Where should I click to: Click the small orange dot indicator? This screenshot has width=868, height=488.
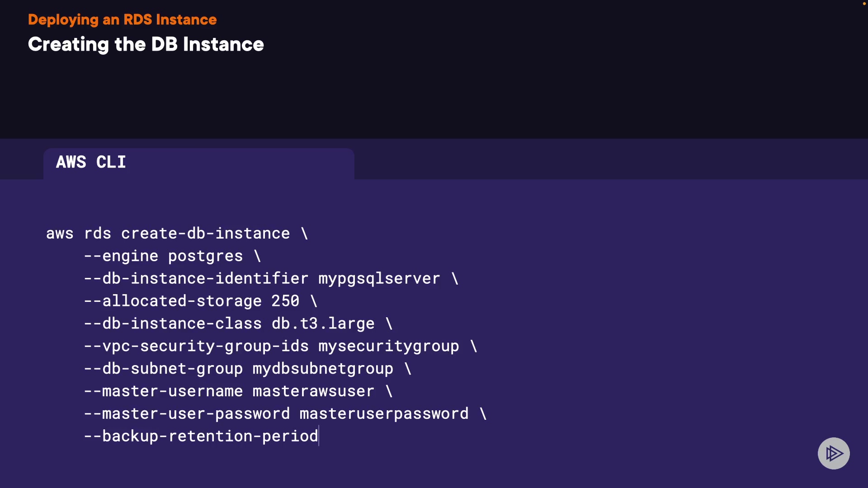point(864,4)
